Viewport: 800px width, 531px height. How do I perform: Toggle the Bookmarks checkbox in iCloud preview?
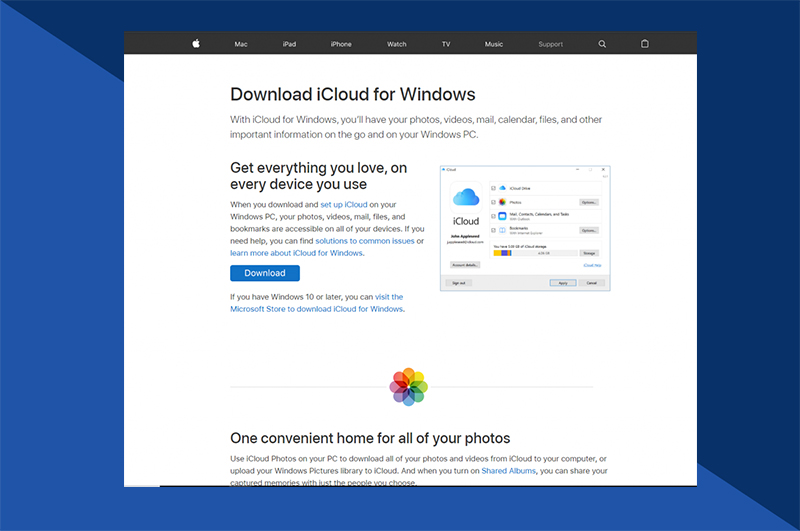click(493, 230)
